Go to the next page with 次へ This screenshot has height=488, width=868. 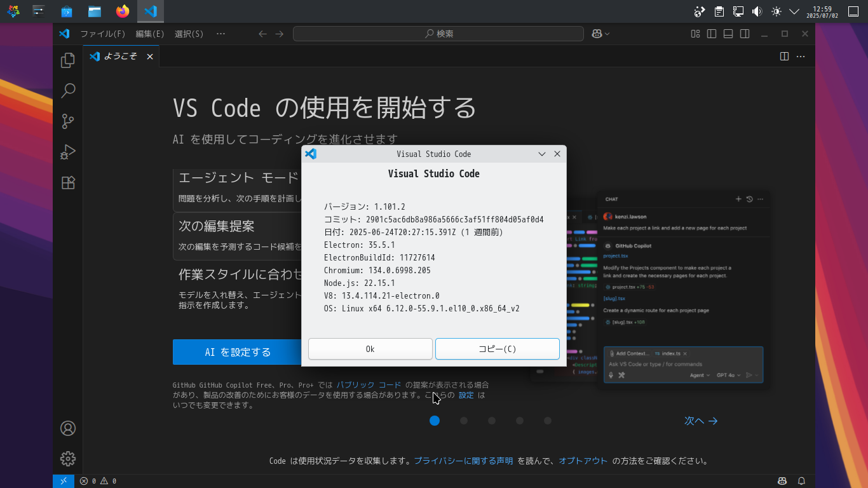point(701,421)
